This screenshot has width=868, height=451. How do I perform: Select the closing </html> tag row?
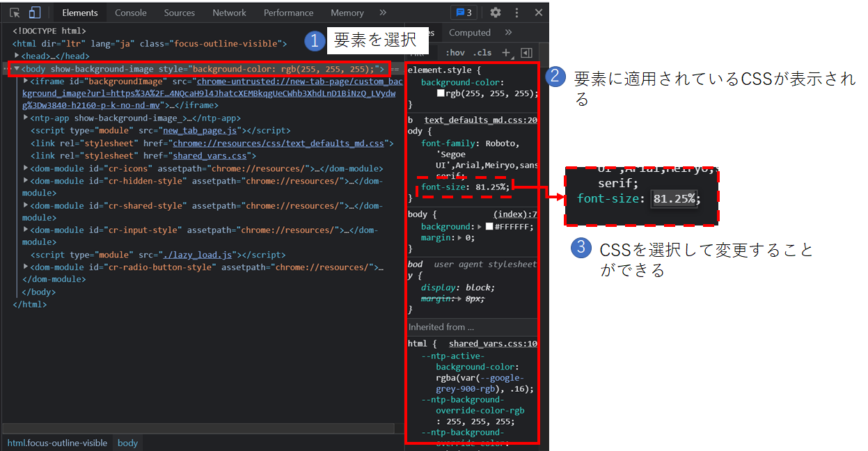29,304
